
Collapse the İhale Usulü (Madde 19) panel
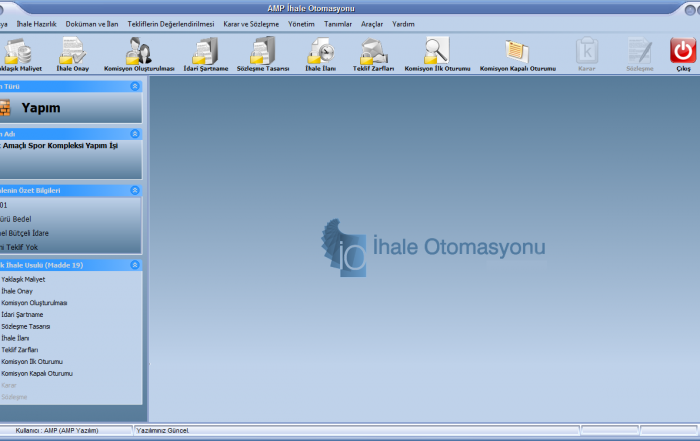point(135,265)
